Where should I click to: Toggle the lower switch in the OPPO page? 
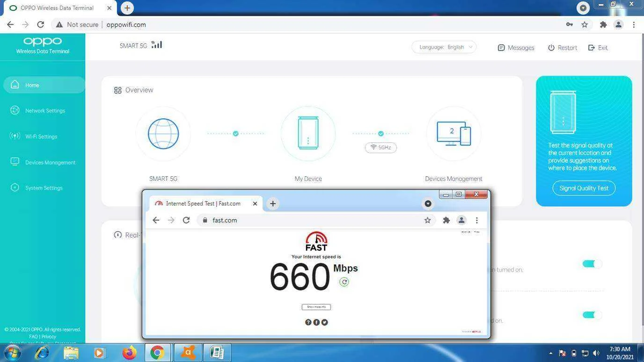coord(592,315)
